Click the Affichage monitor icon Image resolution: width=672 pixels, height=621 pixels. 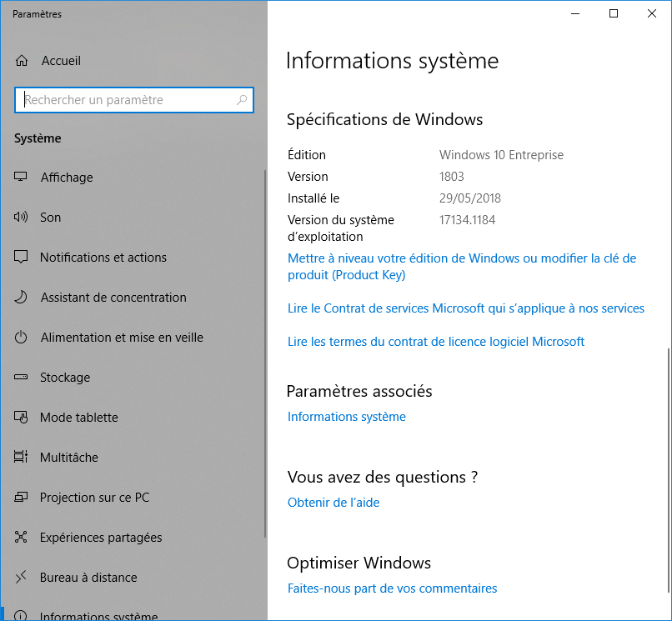click(21, 177)
